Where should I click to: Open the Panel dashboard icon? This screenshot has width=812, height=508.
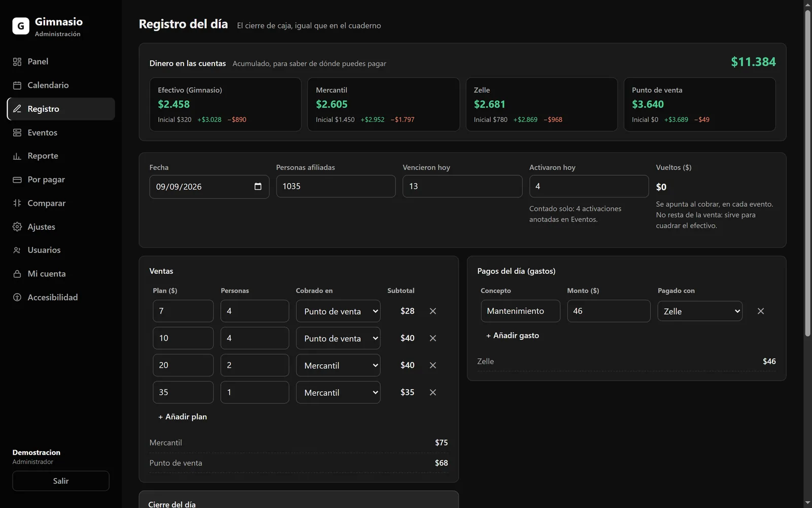point(17,61)
